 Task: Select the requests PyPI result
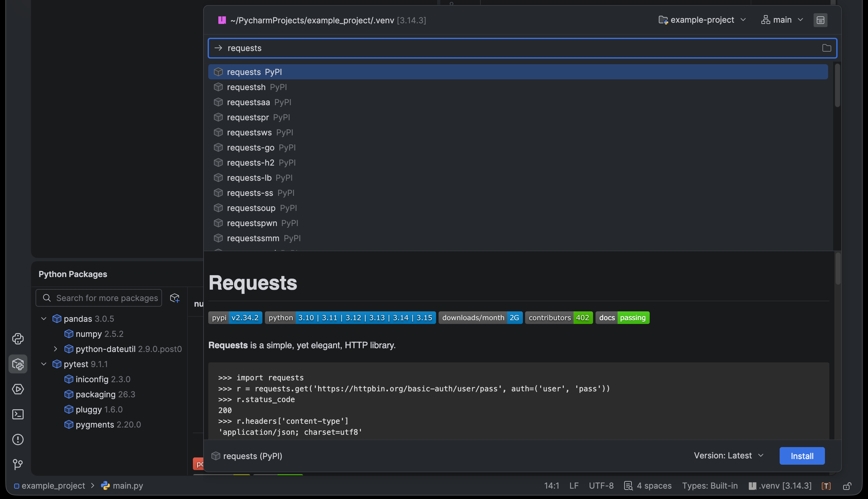(x=518, y=72)
